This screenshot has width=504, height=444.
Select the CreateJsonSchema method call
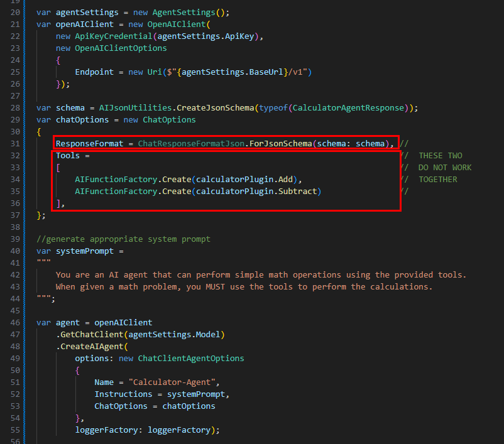pyautogui.click(x=215, y=108)
